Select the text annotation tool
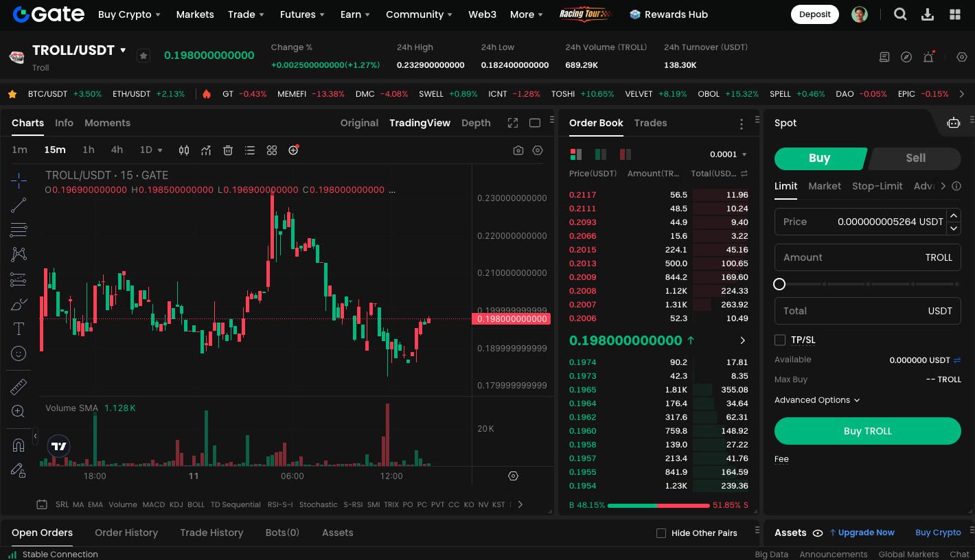Image resolution: width=975 pixels, height=560 pixels. click(x=19, y=329)
